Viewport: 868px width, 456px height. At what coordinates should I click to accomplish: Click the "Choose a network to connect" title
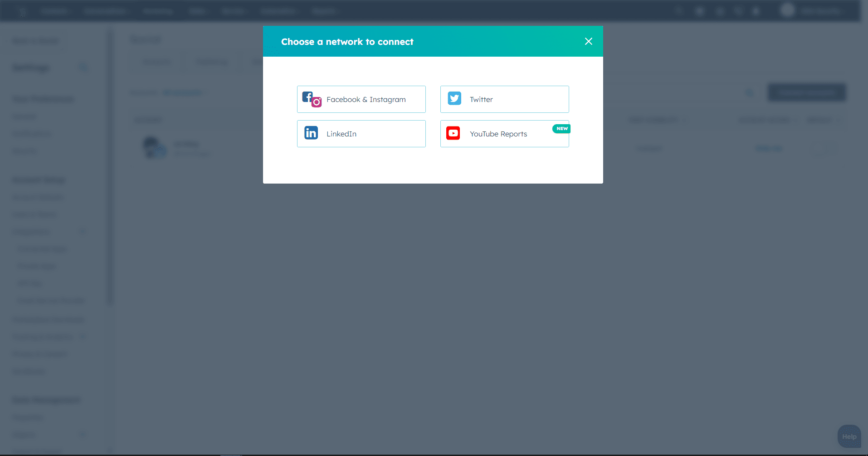(x=347, y=42)
